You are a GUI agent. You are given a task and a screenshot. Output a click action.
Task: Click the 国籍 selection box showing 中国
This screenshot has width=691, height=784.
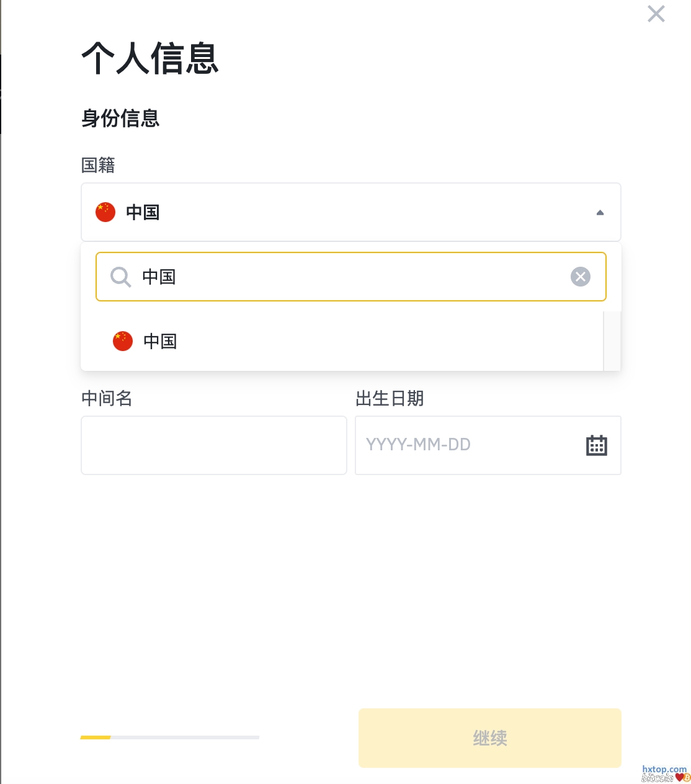pos(350,212)
